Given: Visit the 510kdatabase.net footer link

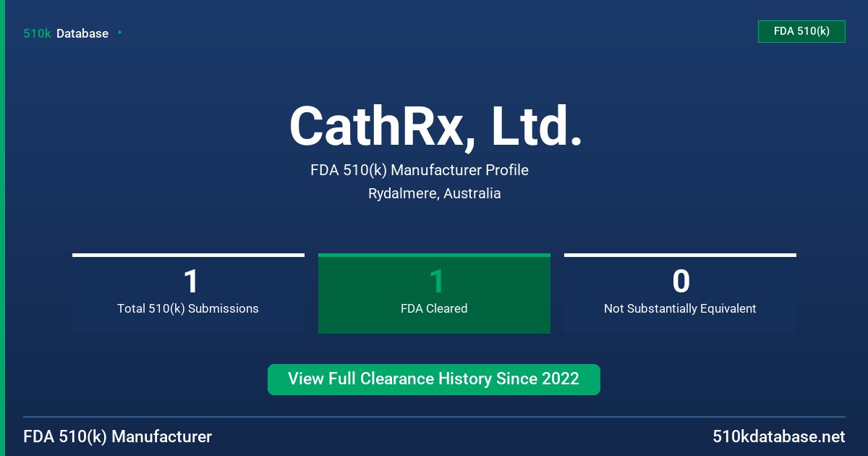Looking at the screenshot, I should click(779, 436).
